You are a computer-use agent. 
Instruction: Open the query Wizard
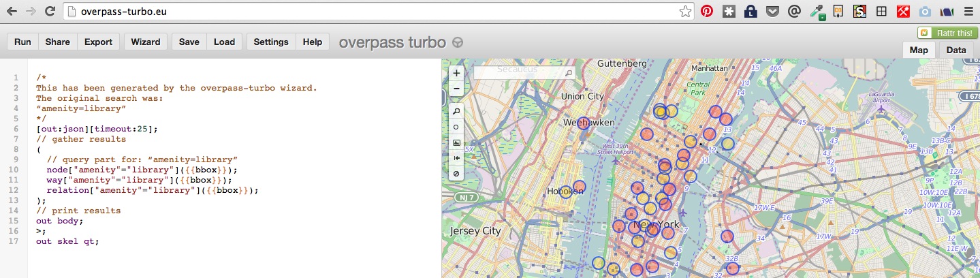(x=145, y=42)
